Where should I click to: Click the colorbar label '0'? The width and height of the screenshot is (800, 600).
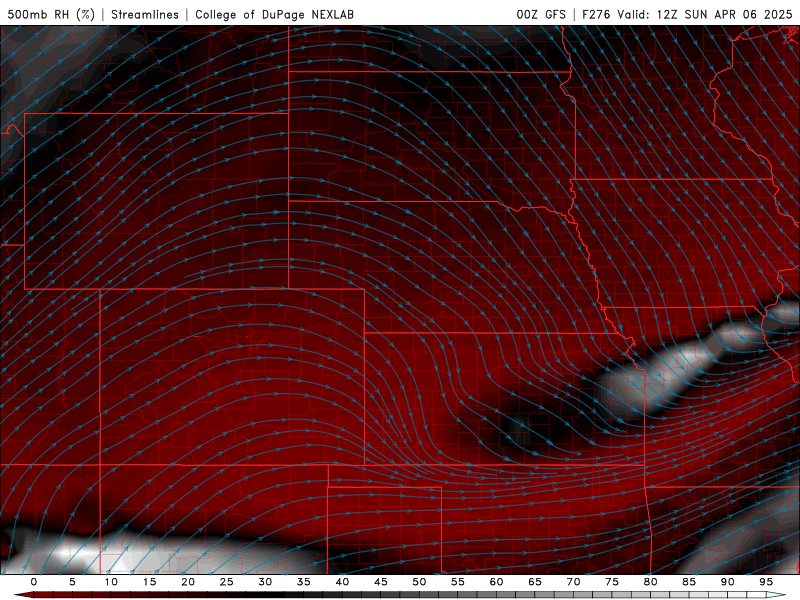tap(34, 582)
